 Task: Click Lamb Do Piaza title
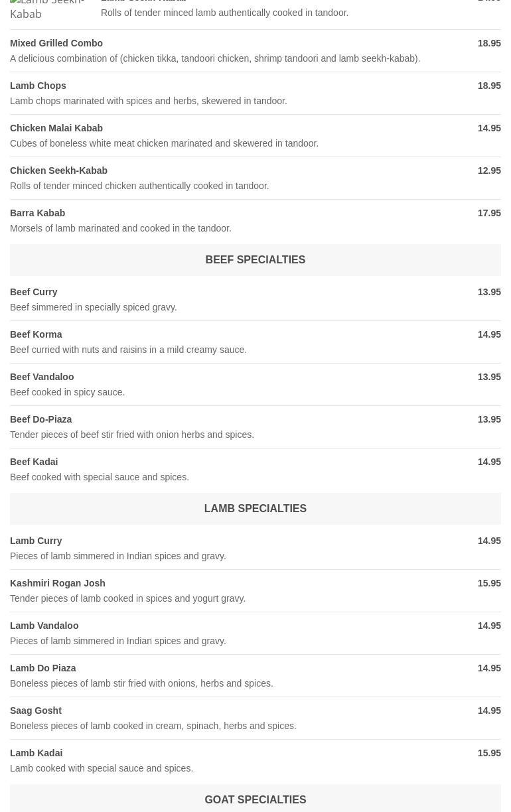[42, 668]
